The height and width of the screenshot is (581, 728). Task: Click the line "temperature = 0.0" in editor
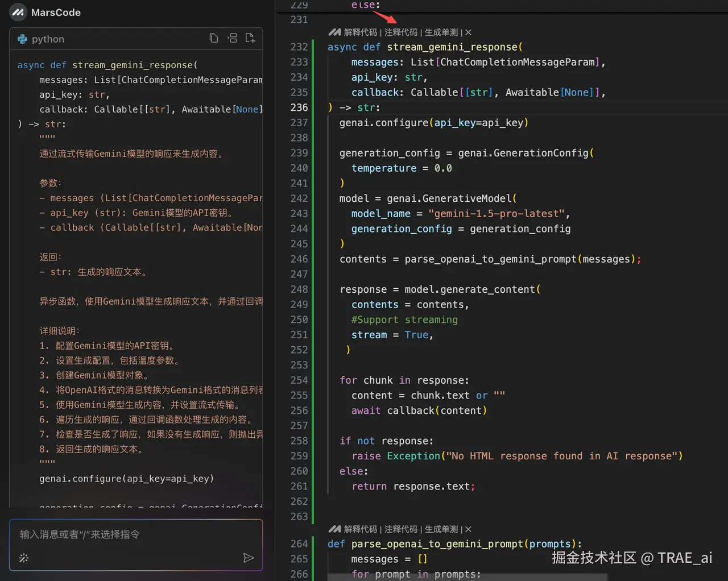click(402, 168)
